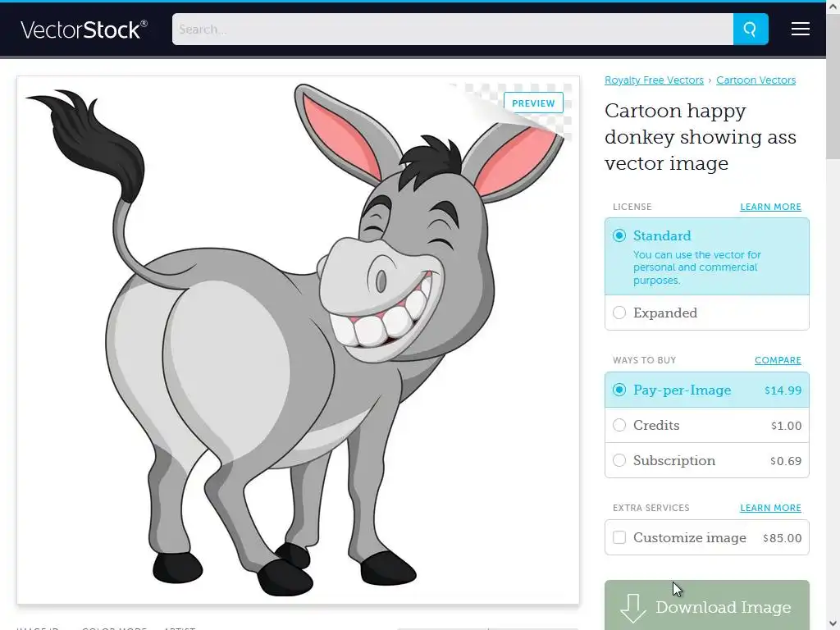Click the download arrow icon
The image size is (840, 630).
633,609
